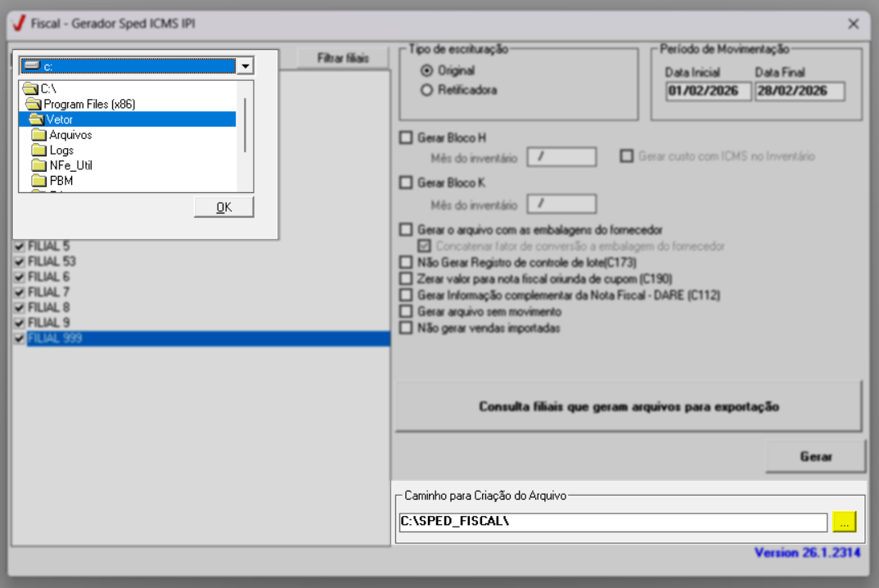Choose the Logs folder

pos(61,150)
